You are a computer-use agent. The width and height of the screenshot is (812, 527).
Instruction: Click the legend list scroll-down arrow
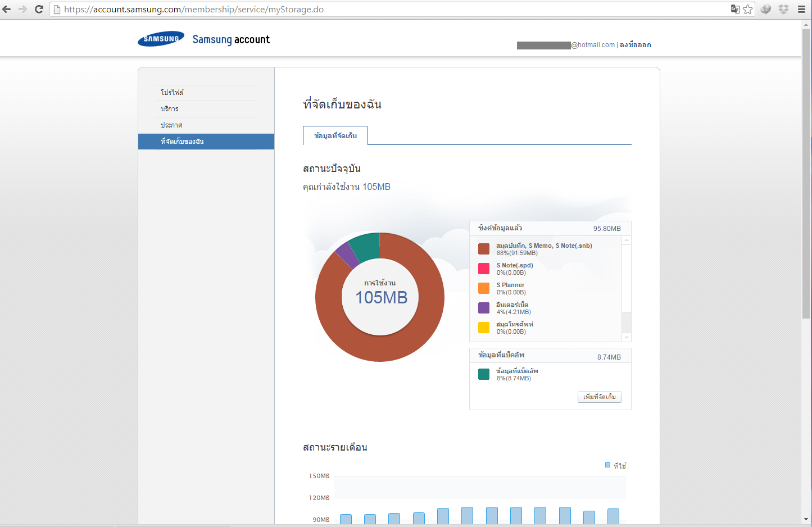coord(627,337)
